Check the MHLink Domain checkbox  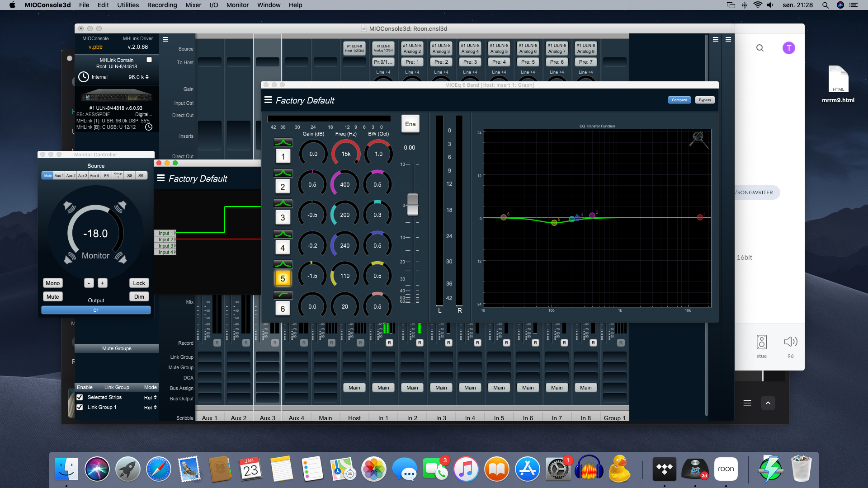click(x=149, y=60)
